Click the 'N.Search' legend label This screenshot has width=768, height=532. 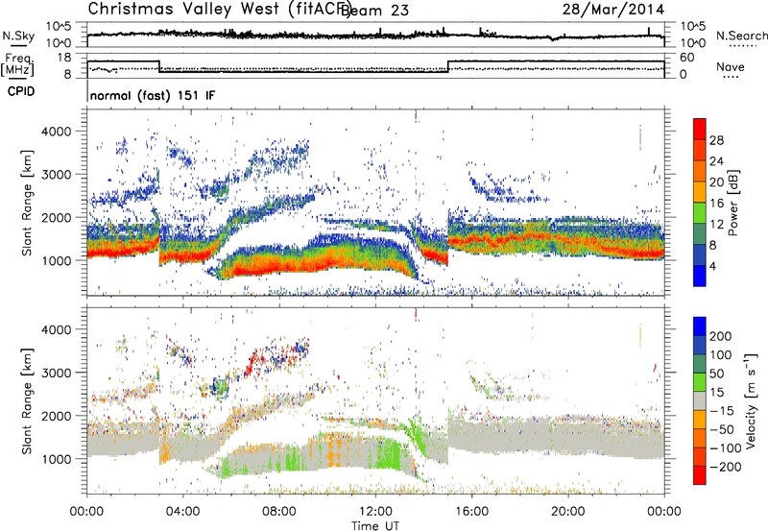(741, 36)
